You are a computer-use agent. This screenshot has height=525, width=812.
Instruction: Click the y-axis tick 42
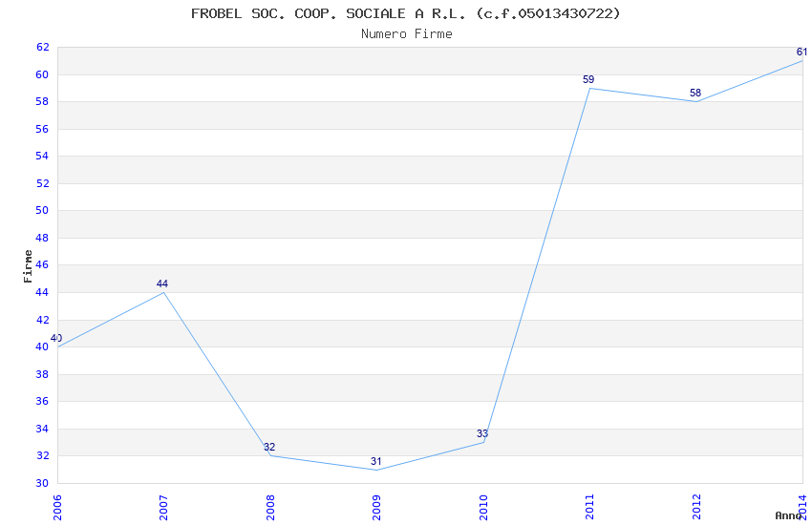click(x=42, y=320)
